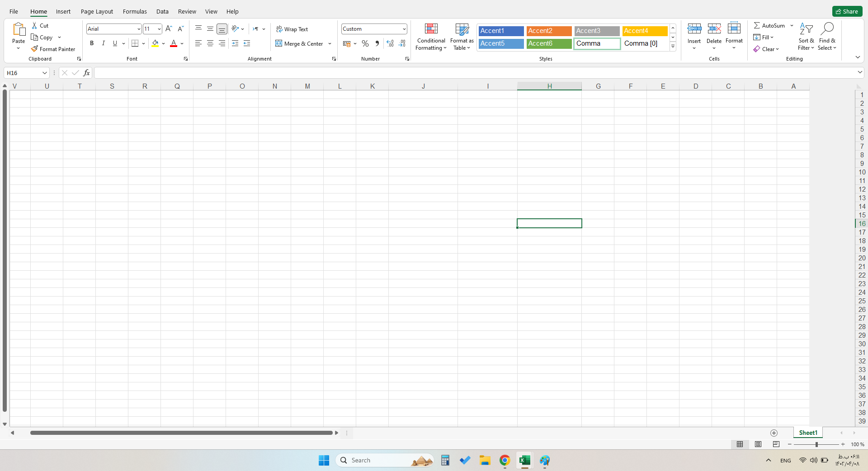Switch to Page Layout view in status bar
The width and height of the screenshot is (868, 471).
pyautogui.click(x=758, y=444)
